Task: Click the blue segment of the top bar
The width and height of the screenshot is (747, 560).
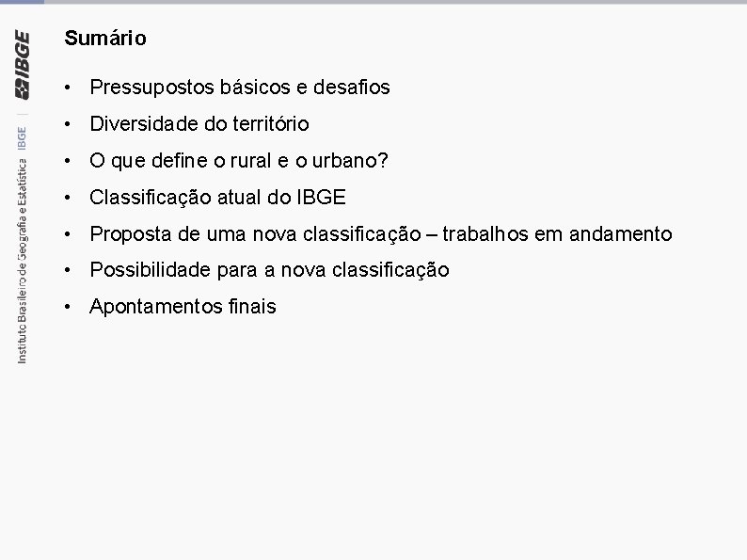Action: click(x=22, y=2)
